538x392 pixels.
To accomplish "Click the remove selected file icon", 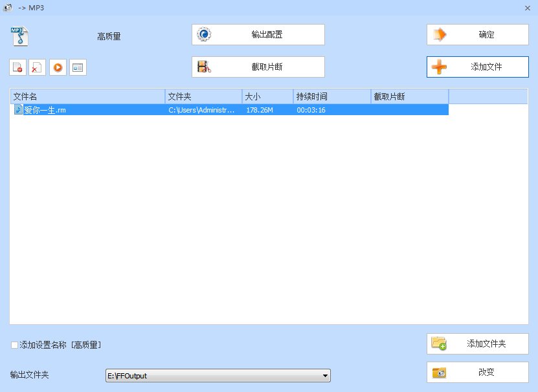I will [18, 67].
